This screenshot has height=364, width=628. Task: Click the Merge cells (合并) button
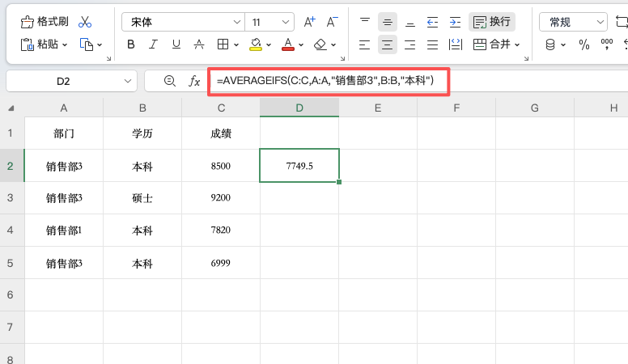[x=491, y=44]
